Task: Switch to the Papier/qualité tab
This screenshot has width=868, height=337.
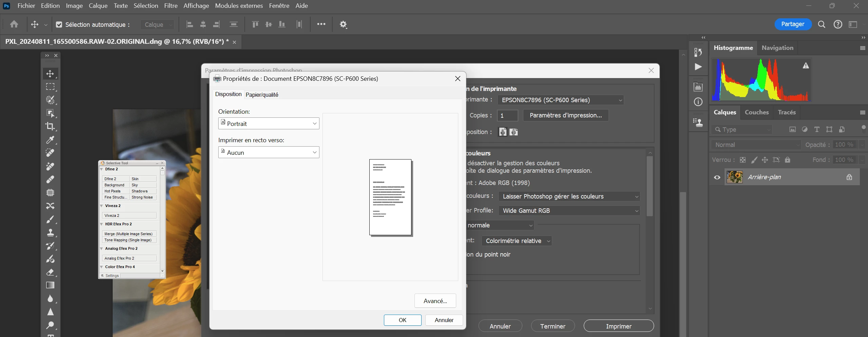Action: click(x=262, y=95)
